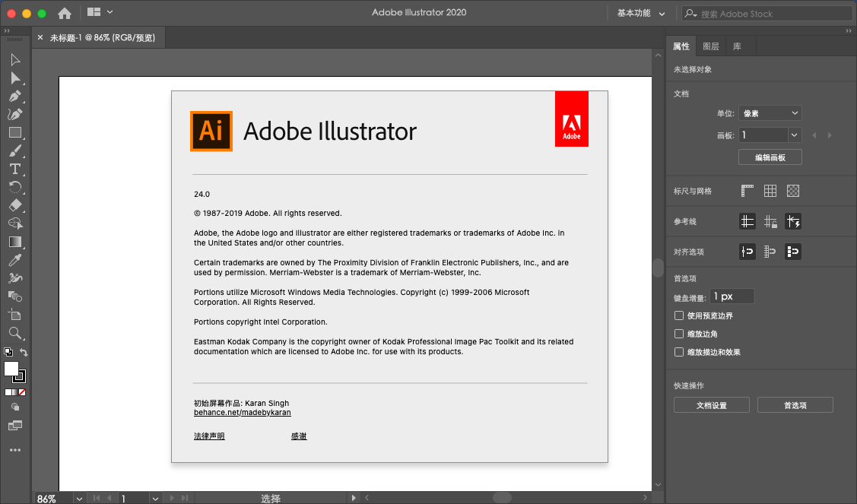857x504 pixels.
Task: Enable the 缩放边角 checkbox
Action: (x=679, y=334)
